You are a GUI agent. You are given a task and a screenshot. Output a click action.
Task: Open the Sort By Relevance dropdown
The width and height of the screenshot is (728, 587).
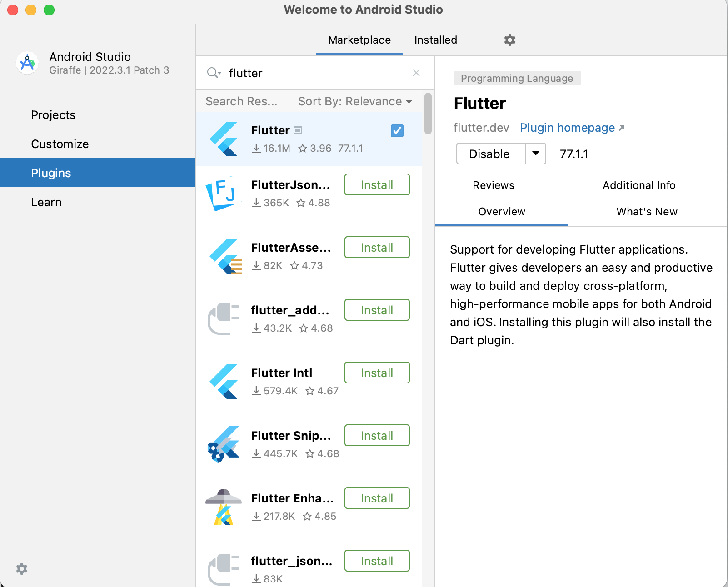[x=355, y=101]
